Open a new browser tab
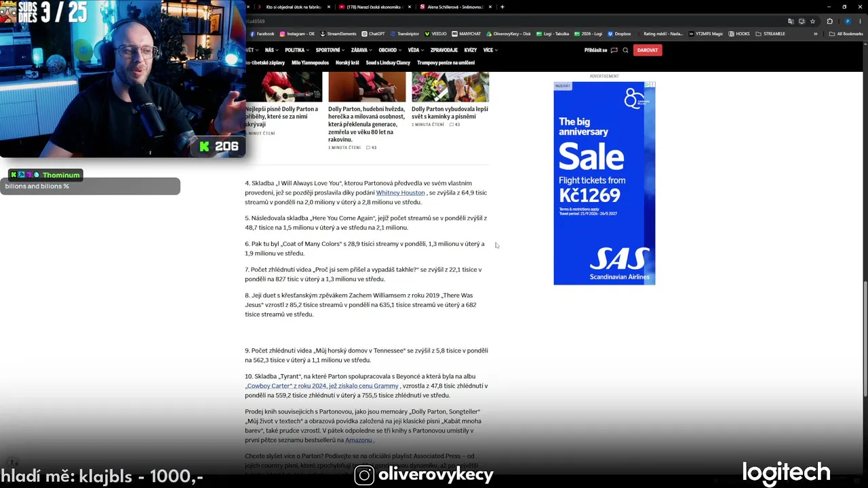 [x=502, y=7]
